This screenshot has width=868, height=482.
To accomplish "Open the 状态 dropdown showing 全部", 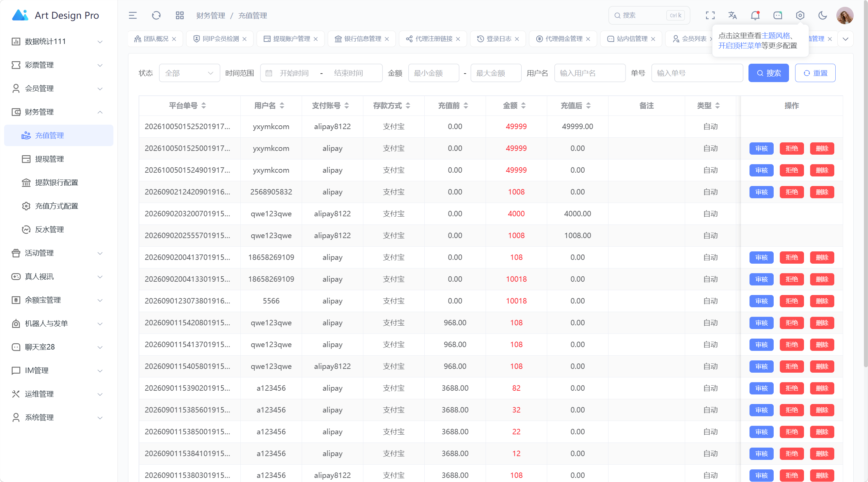I will tap(189, 73).
